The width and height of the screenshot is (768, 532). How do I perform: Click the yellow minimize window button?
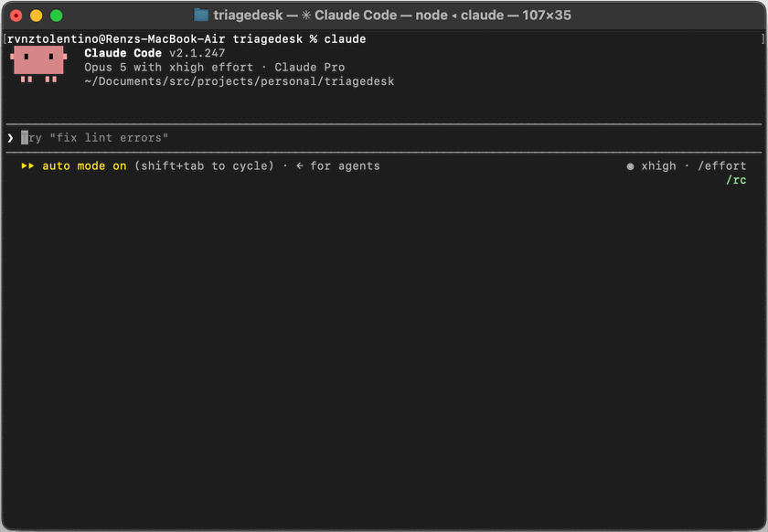[37, 16]
